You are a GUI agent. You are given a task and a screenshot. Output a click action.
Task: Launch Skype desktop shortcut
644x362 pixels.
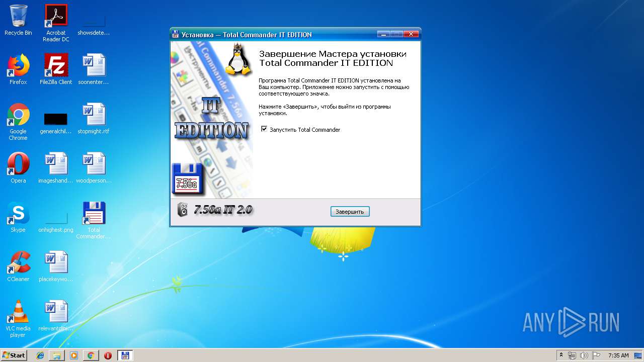click(18, 217)
